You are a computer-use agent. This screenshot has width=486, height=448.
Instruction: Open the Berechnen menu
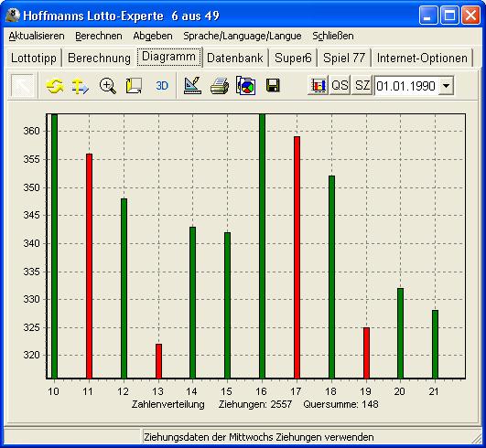click(x=99, y=36)
